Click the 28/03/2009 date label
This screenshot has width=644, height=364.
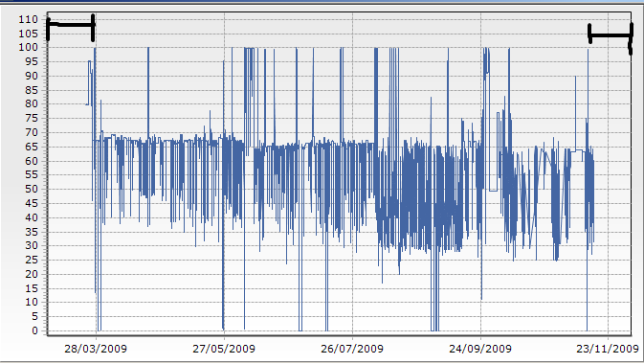click(96, 349)
